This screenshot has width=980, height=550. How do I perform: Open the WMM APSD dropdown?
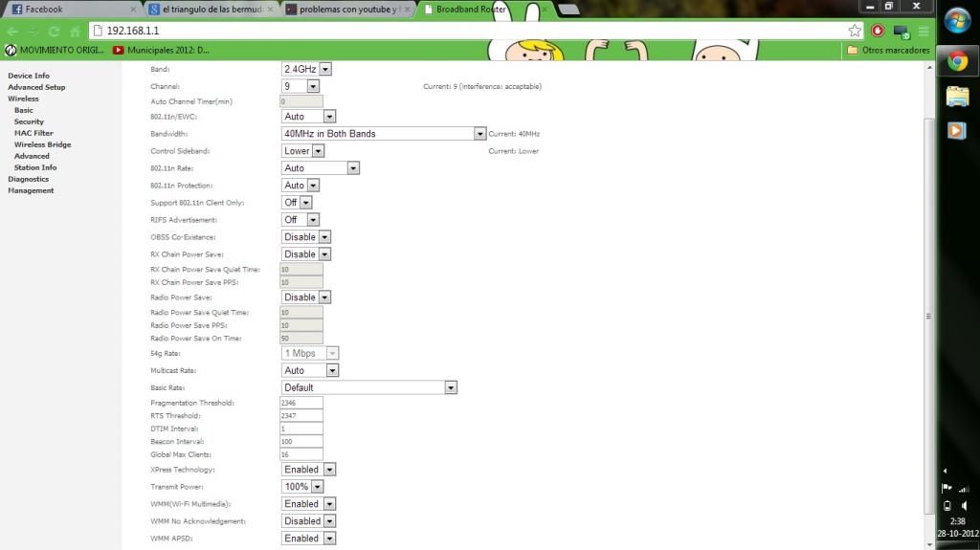308,539
